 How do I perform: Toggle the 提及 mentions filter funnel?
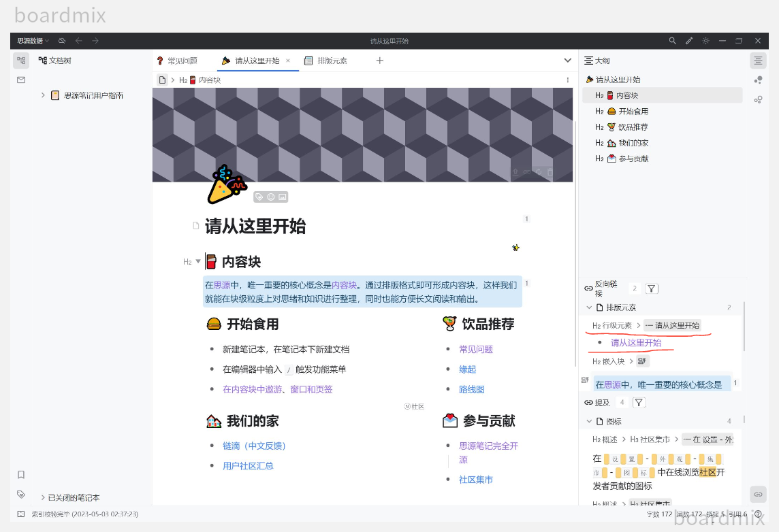click(638, 402)
